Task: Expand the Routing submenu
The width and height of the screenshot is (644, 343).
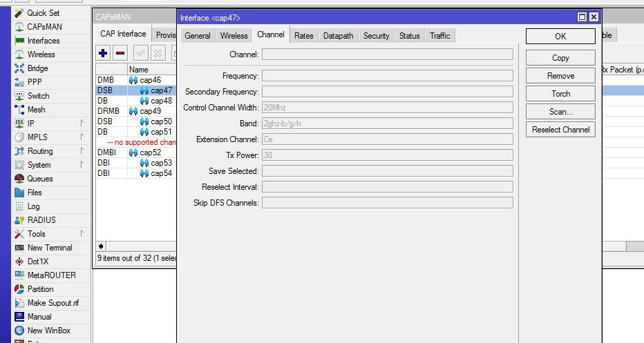Action: [82, 151]
